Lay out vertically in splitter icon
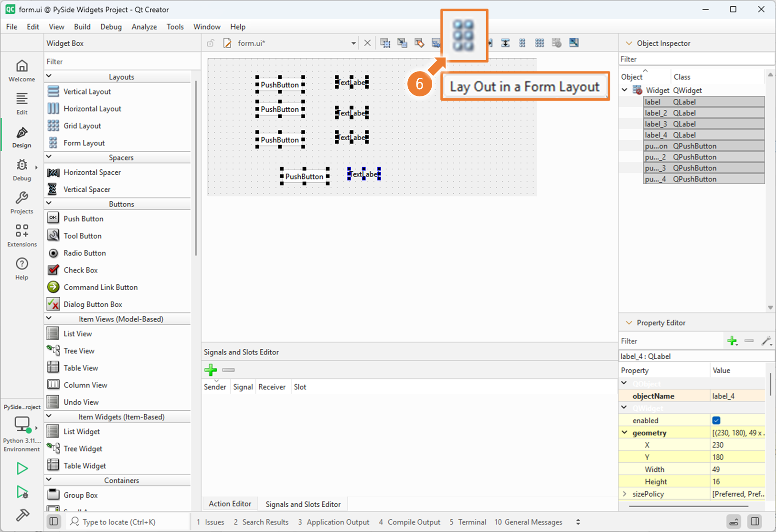Screen dimensions: 776x532 pyautogui.click(x=505, y=43)
